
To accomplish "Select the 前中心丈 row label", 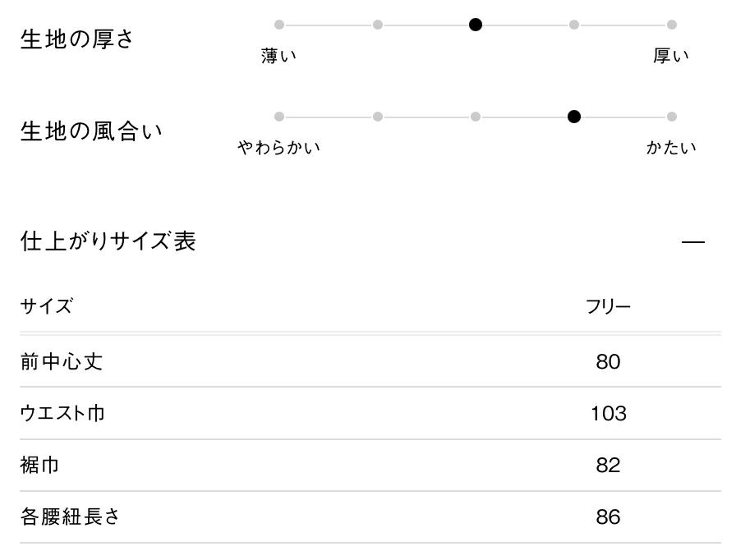I will coord(62,361).
